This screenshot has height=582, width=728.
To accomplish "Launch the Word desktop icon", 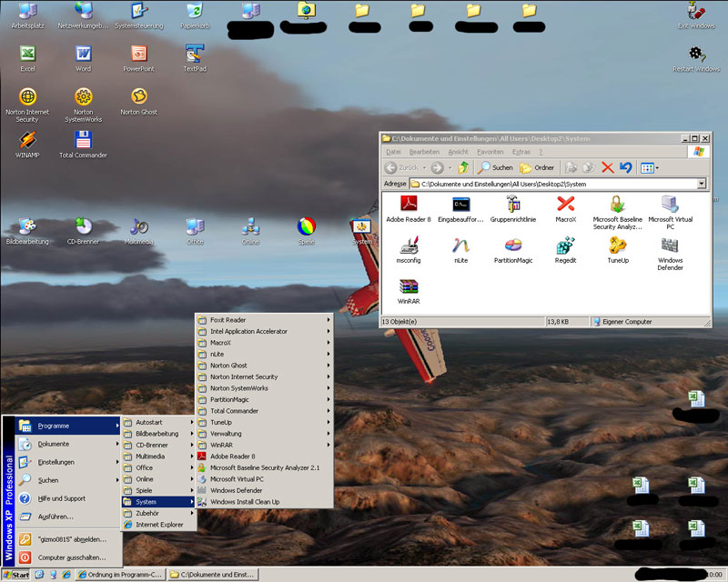I will click(x=84, y=58).
